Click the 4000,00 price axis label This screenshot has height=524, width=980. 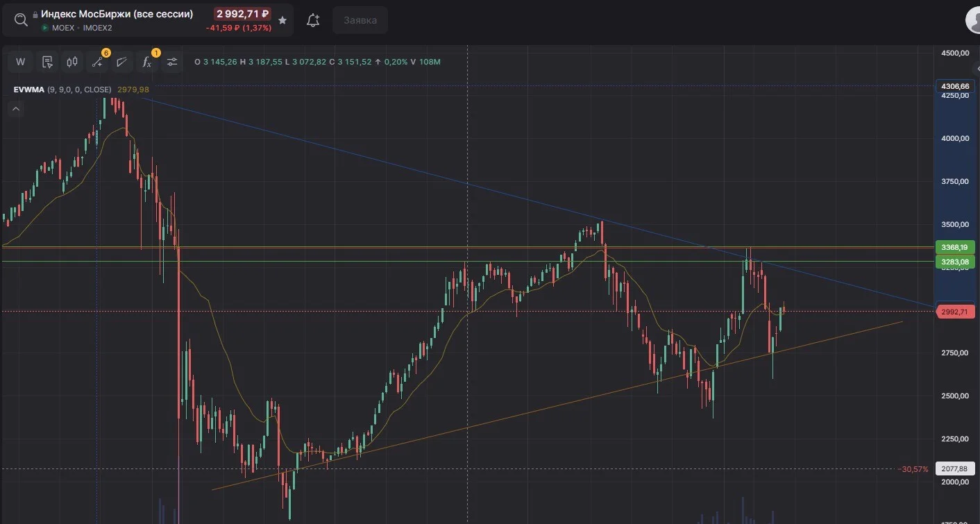click(954, 138)
